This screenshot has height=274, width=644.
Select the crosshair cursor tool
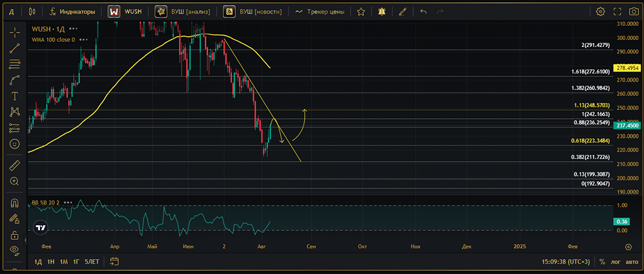click(x=14, y=32)
